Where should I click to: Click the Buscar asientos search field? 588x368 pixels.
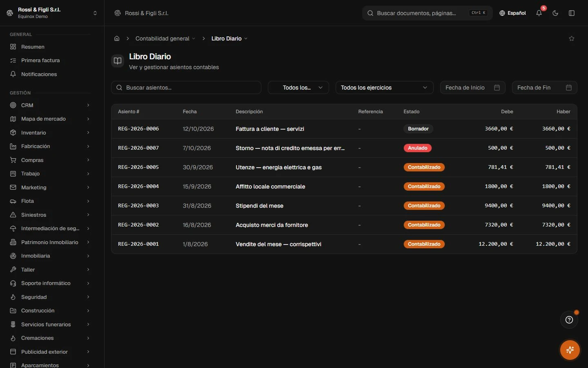pos(186,88)
